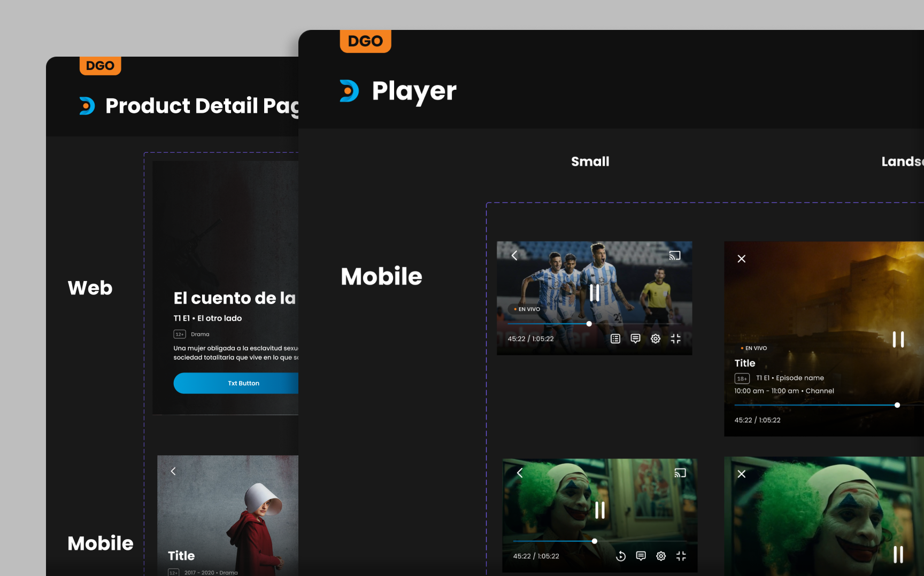
Task: Click 'T1 E1 • Episode name' text
Action: click(790, 378)
